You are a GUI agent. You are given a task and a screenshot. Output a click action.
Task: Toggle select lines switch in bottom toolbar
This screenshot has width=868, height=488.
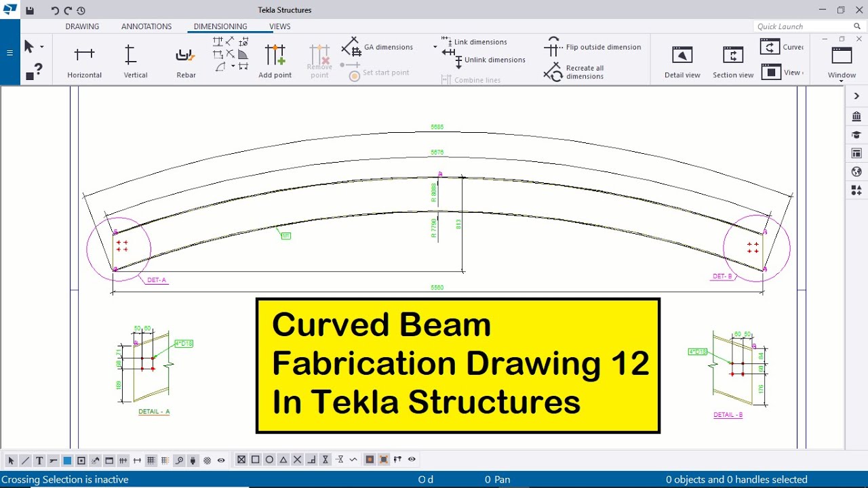tap(25, 460)
